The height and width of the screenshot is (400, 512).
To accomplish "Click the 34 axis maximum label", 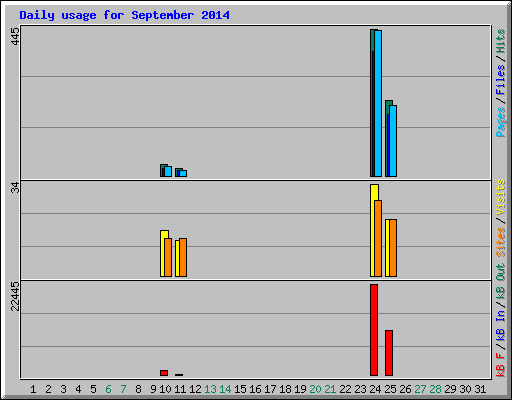I will tap(15, 188).
